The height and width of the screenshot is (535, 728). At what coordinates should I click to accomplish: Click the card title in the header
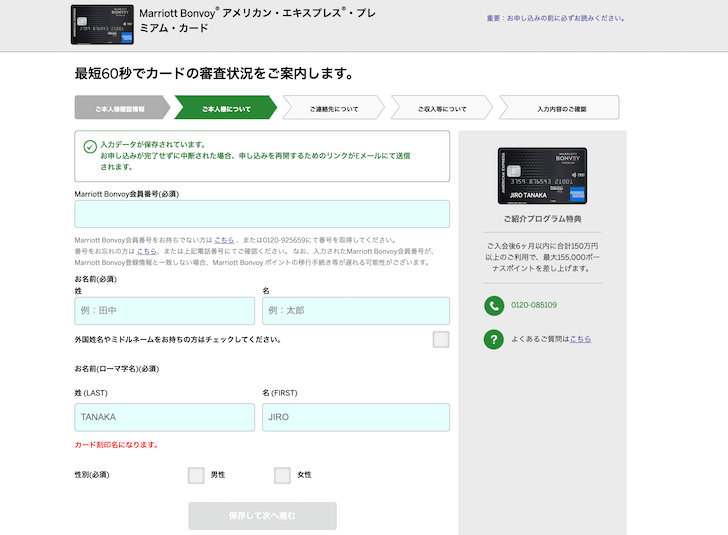click(x=257, y=20)
